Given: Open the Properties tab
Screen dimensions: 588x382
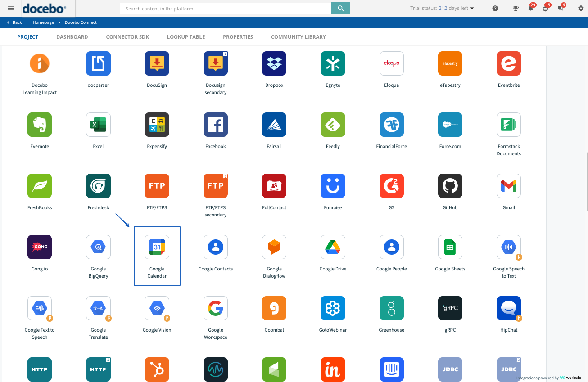Looking at the screenshot, I should click(238, 37).
